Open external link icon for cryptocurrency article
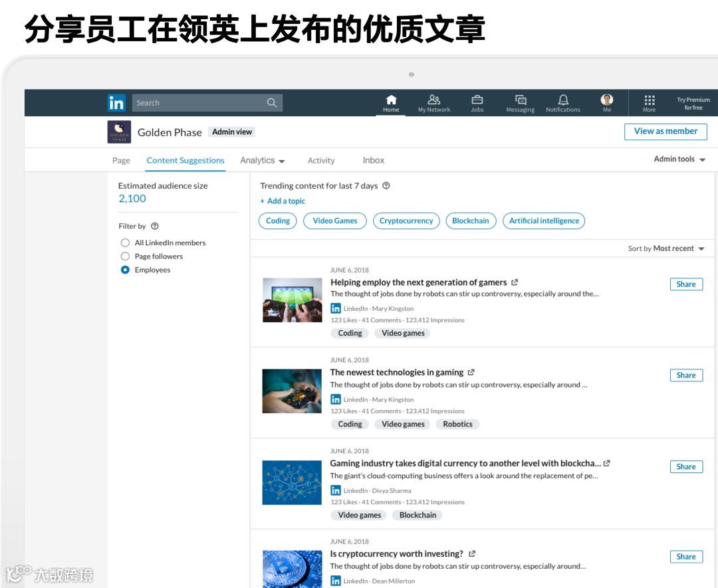 (472, 553)
